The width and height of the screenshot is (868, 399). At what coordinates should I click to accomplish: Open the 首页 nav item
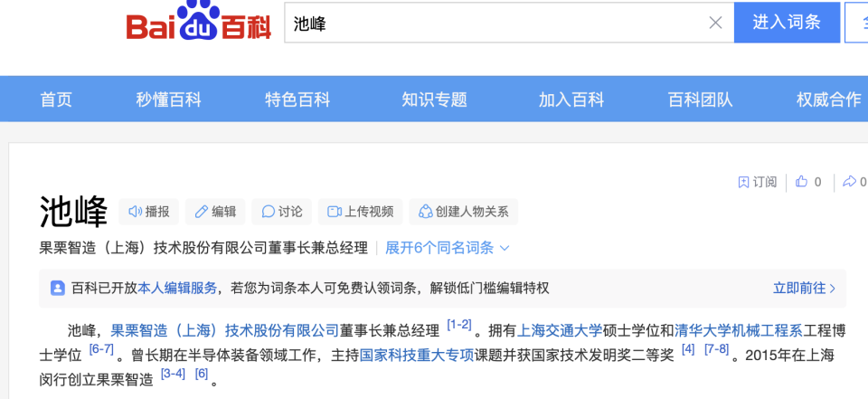point(56,100)
